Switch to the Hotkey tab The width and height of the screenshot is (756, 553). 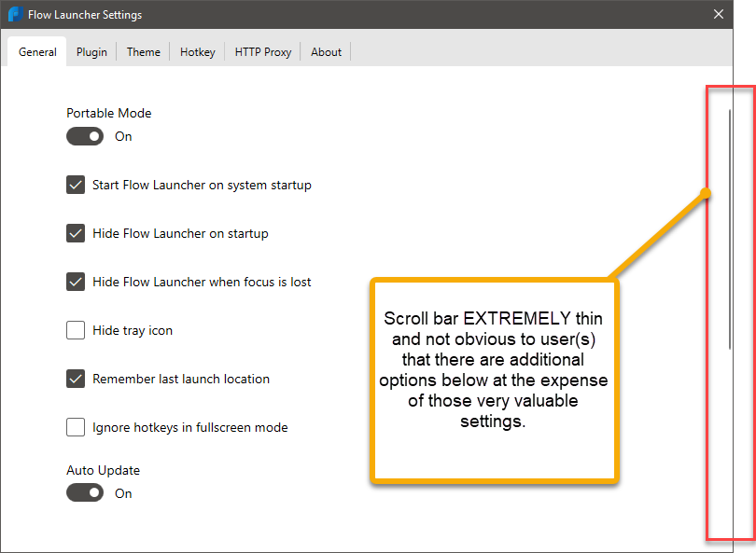[197, 51]
